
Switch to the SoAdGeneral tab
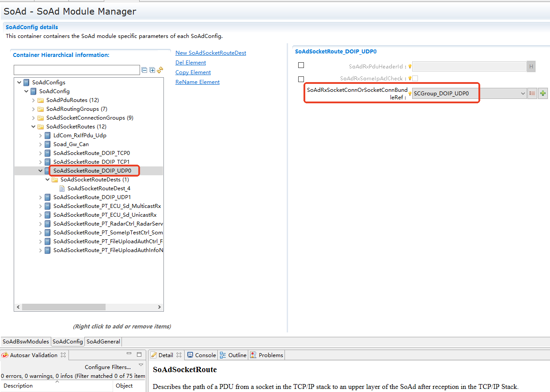103,342
